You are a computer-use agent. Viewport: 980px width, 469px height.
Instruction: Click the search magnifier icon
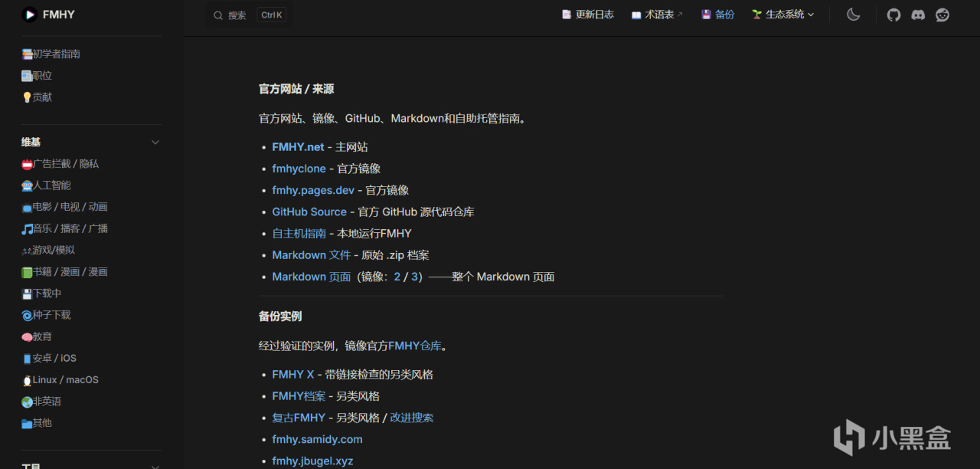pyautogui.click(x=218, y=15)
